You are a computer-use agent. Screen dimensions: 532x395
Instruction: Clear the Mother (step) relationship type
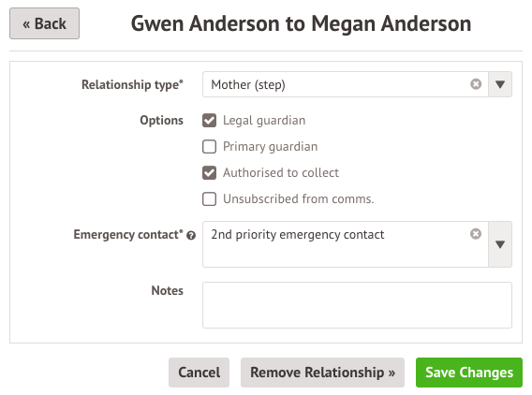tap(476, 83)
